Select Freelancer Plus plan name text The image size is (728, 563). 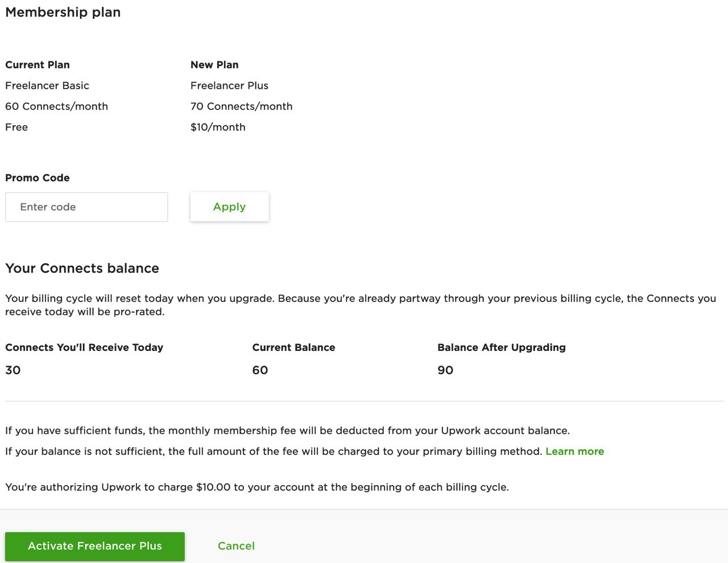(229, 86)
